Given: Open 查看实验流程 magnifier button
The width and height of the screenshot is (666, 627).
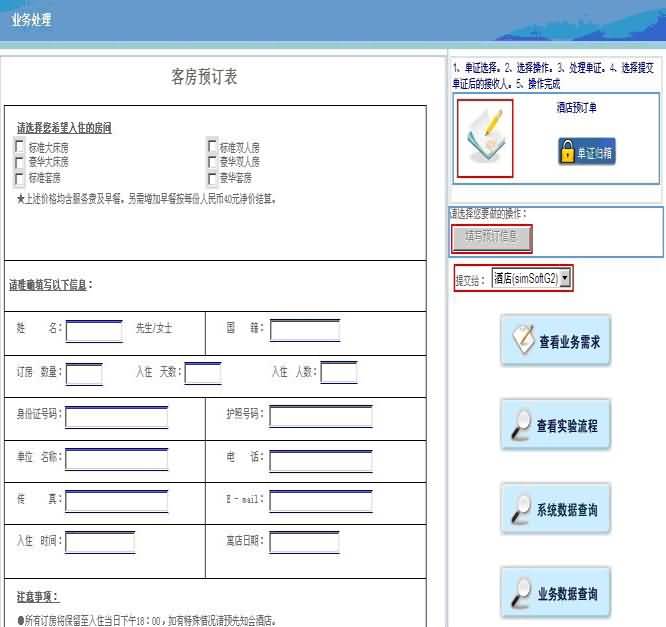Looking at the screenshot, I should tap(555, 426).
